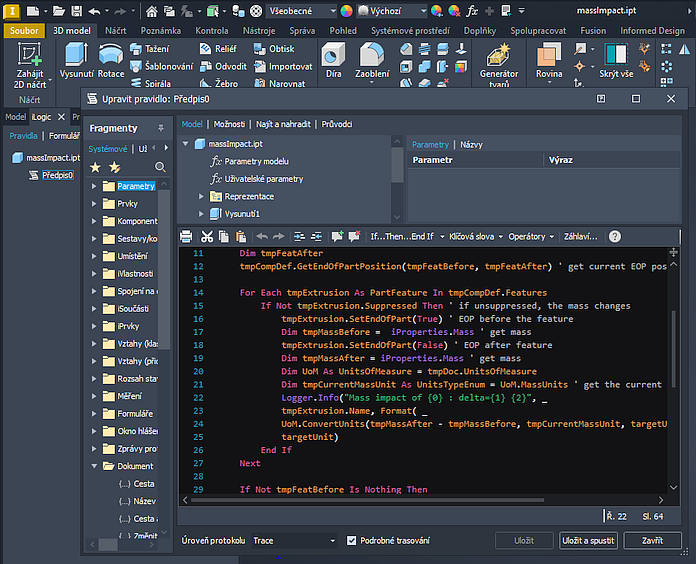Pin the Fragmenty panel
The height and width of the screenshot is (564, 696).
coord(161,128)
